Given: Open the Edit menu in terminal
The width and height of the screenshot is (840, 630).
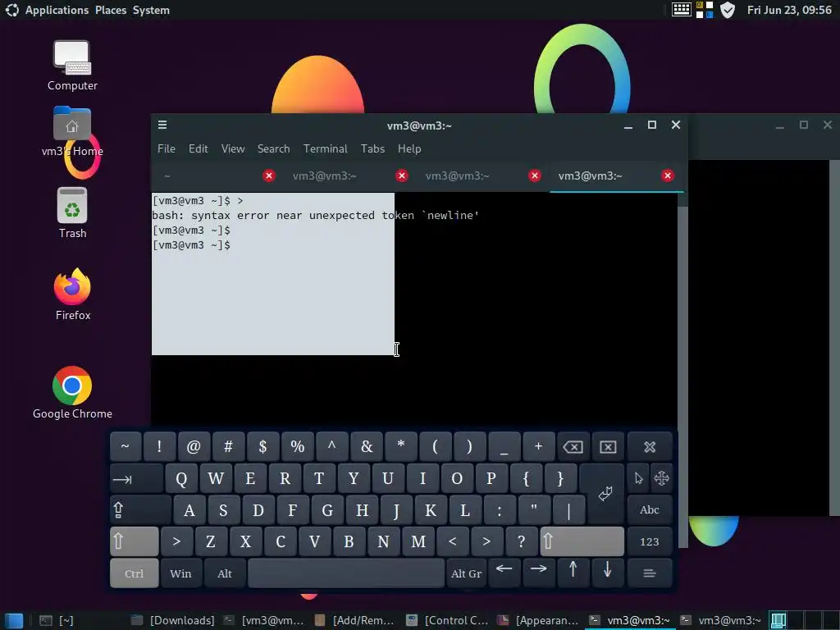Looking at the screenshot, I should (199, 149).
